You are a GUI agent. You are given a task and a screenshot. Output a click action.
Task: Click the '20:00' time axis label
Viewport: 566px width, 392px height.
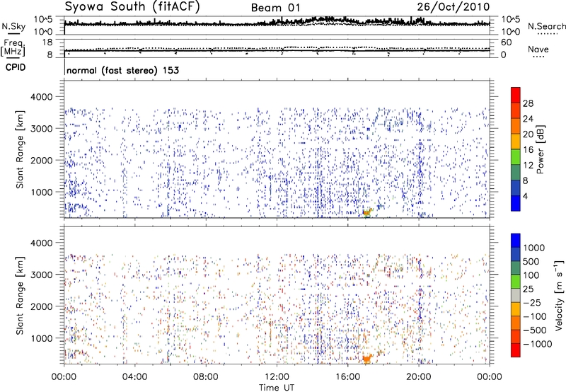pos(418,377)
